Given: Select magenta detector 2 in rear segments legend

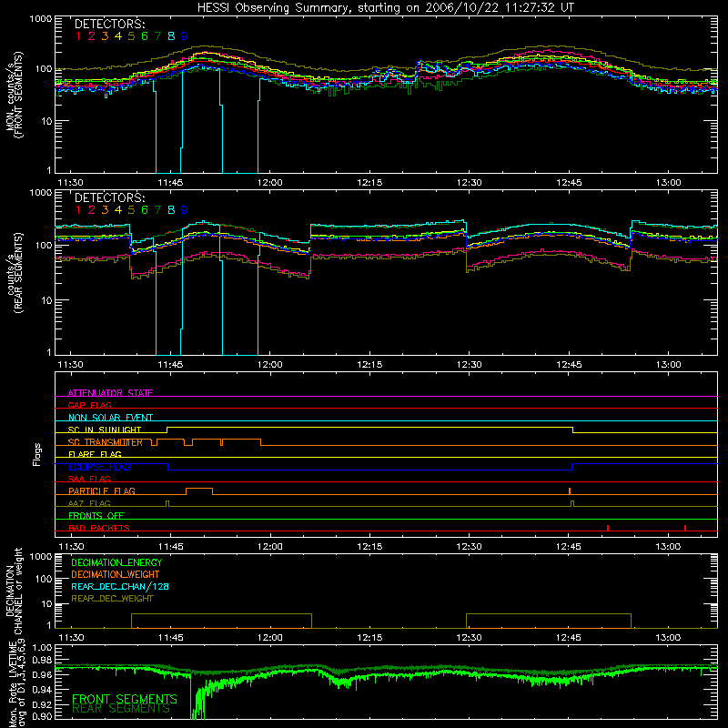Looking at the screenshot, I should point(92,210).
